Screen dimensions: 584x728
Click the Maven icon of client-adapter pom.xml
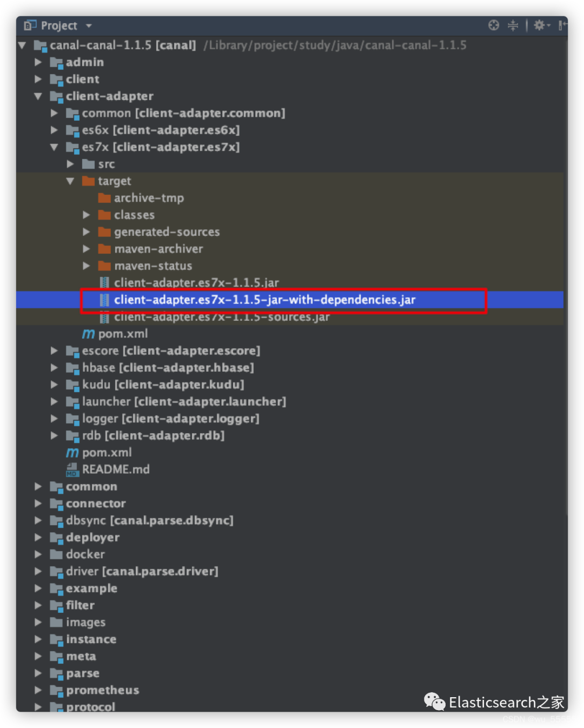72,453
